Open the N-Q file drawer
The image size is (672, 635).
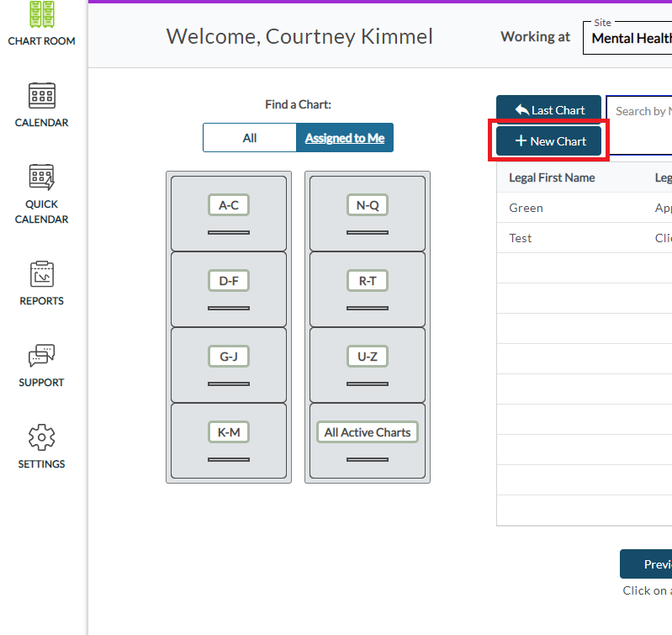coord(368,213)
